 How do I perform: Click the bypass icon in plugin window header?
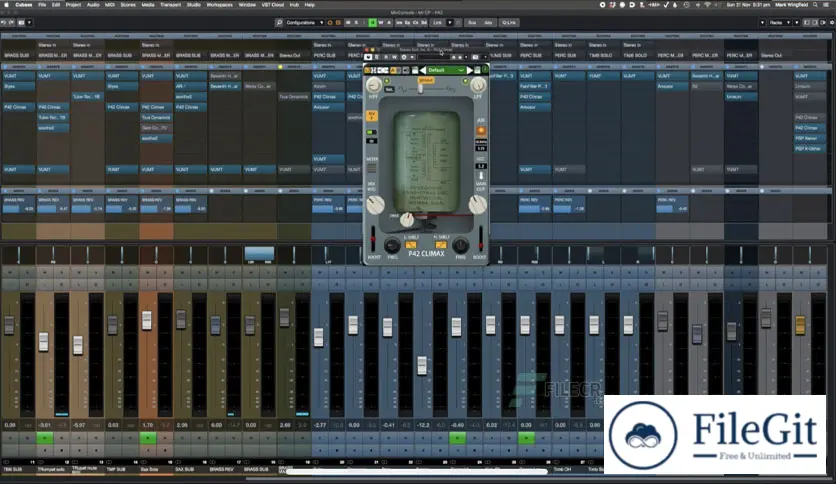point(368,57)
